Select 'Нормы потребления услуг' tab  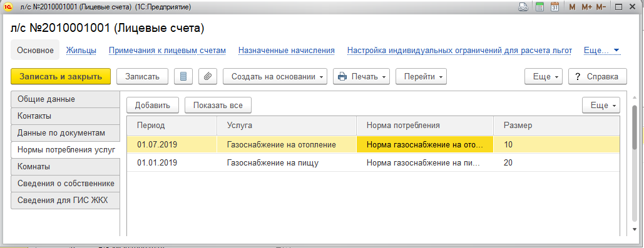pyautogui.click(x=65, y=150)
